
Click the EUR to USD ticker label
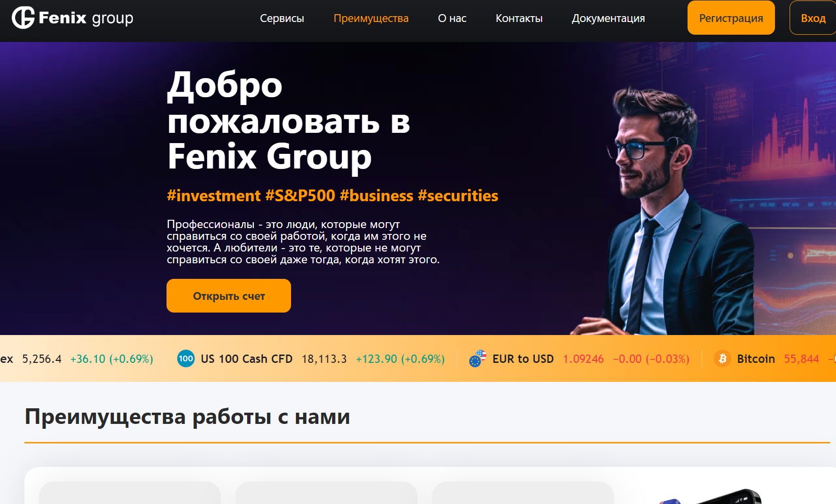523,358
